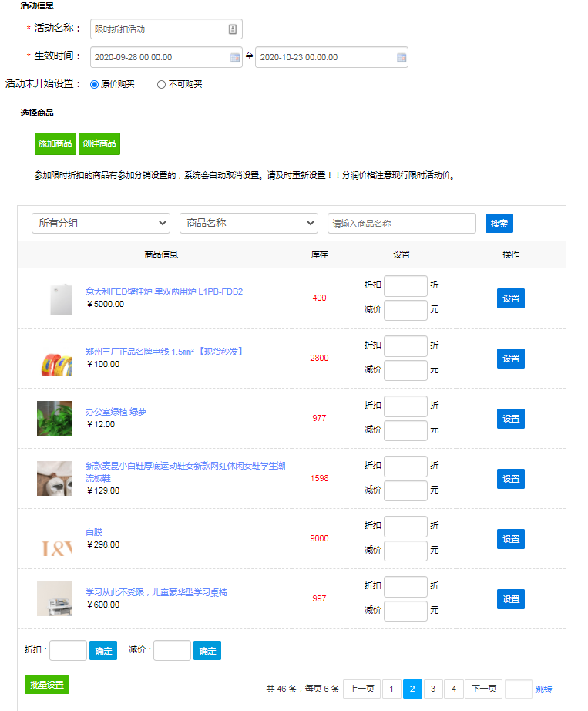588x711 pixels.
Task: Click 设置 button for 郑州三厂电线
Action: coord(510,359)
